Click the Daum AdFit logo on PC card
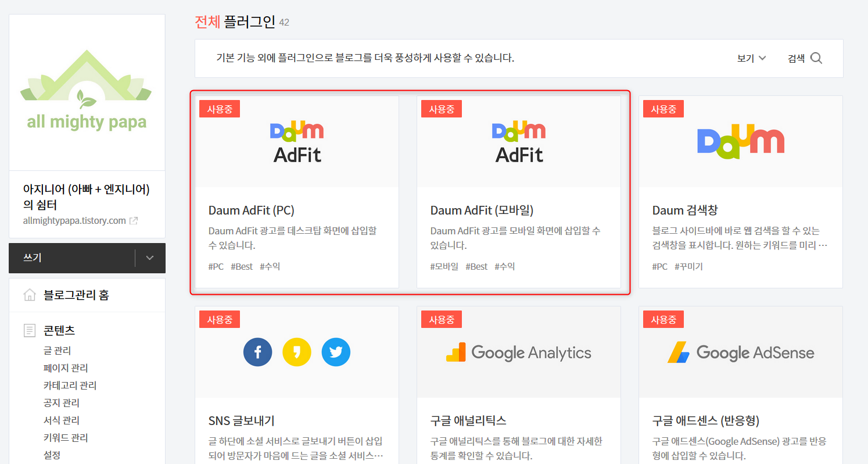 [x=297, y=141]
